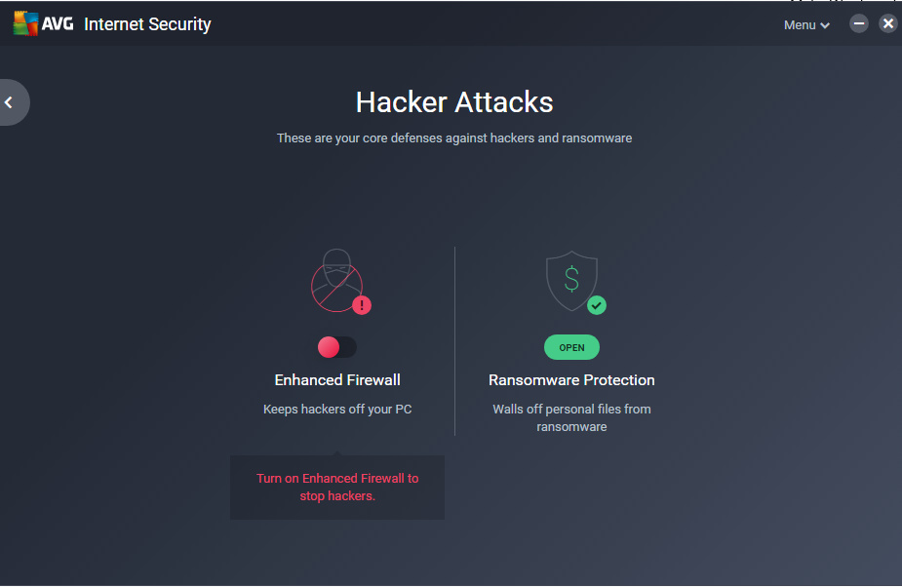Screen dimensions: 902x588
Task: Close the AVG Internet Security window
Action: (x=888, y=23)
